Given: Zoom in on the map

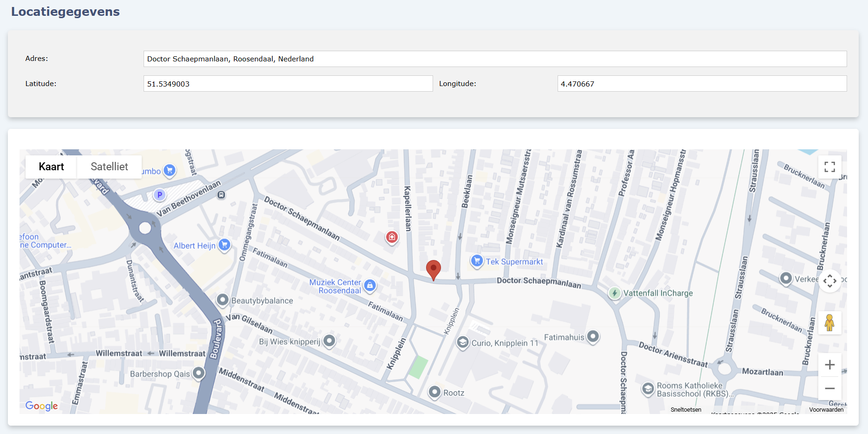Looking at the screenshot, I should pos(829,365).
